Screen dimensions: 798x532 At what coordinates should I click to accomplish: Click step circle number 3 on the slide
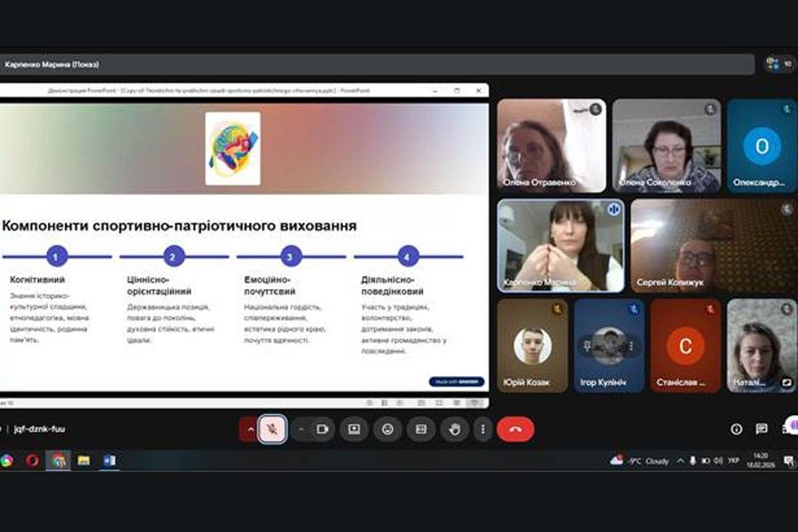coord(291,256)
